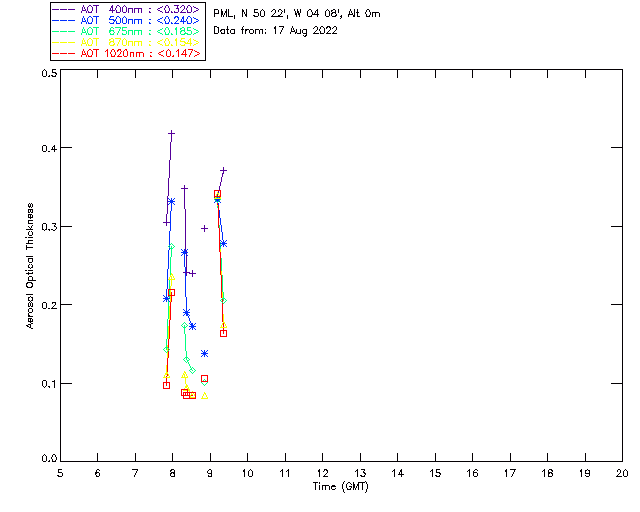The image size is (640, 512).
Task: Click the y-axis label 0.4
Action: coord(49,148)
